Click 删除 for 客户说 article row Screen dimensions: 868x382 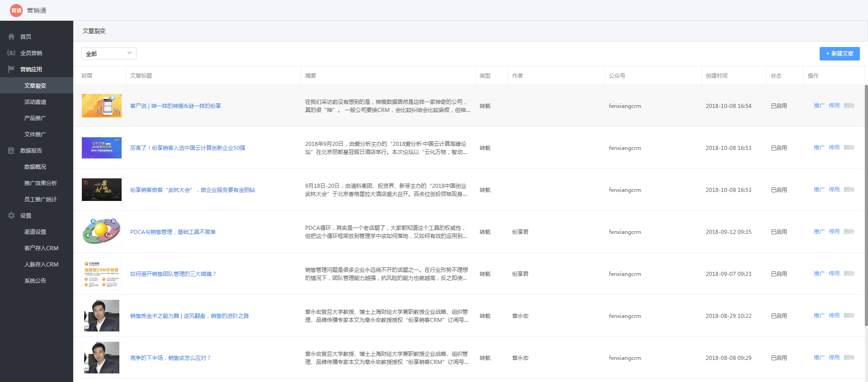(849, 105)
